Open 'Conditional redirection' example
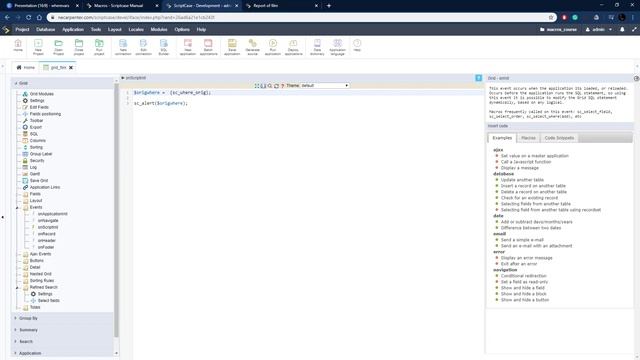Image resolution: width=640 pixels, height=360 pixels. [523, 276]
